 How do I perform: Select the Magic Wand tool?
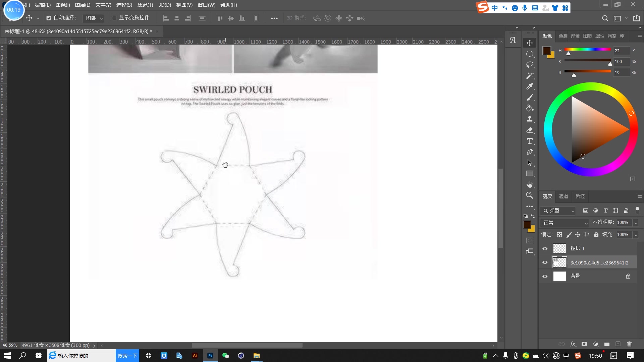[x=530, y=76]
